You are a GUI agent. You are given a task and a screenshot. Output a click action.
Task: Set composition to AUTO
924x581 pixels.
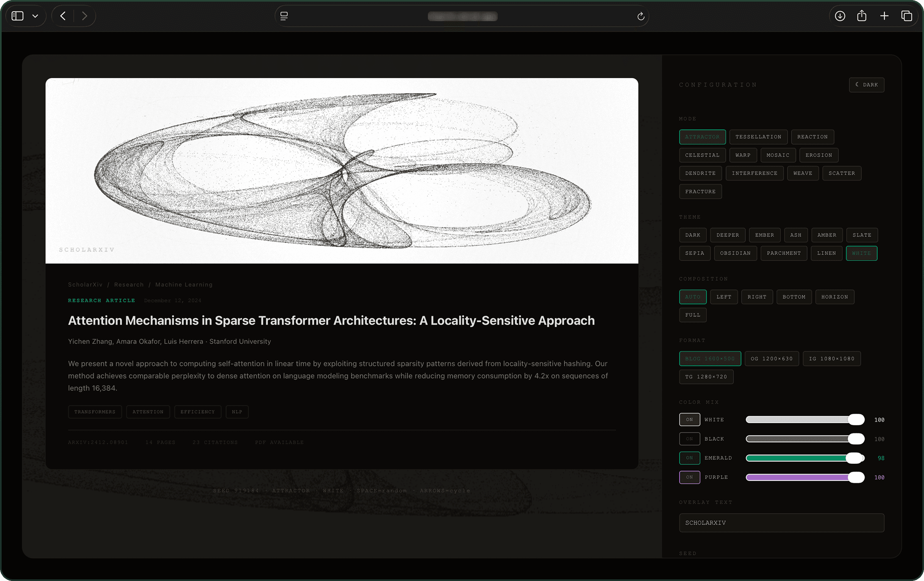pos(693,297)
